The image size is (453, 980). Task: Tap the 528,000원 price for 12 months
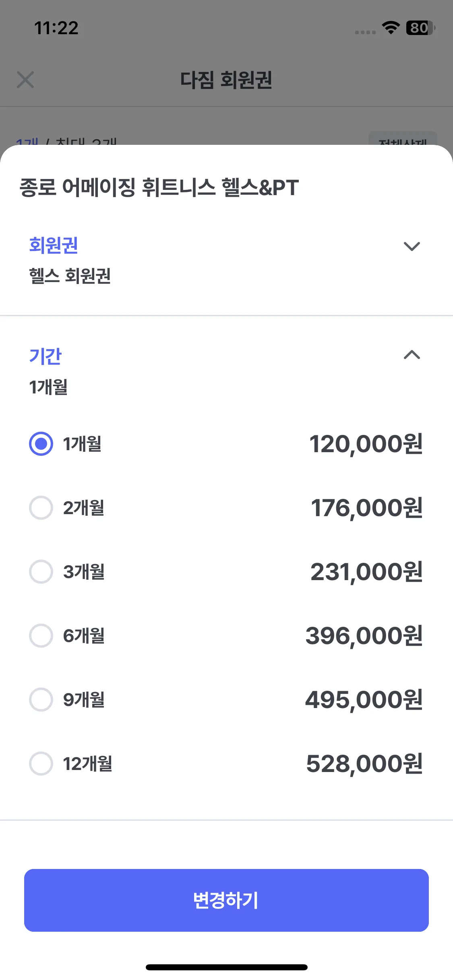pyautogui.click(x=364, y=764)
